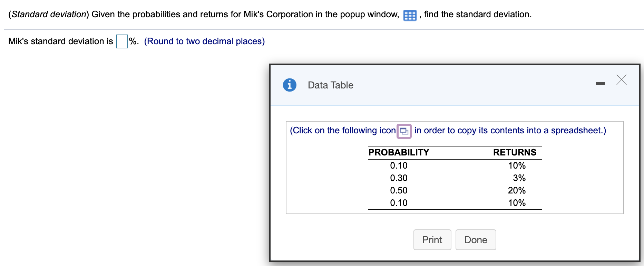Click the Done button
Viewport: 644px width, 266px height.
[x=476, y=240]
